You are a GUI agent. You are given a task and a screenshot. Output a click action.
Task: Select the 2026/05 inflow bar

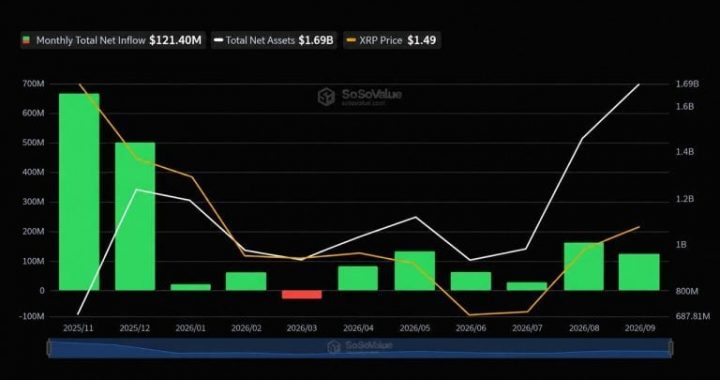(415, 271)
